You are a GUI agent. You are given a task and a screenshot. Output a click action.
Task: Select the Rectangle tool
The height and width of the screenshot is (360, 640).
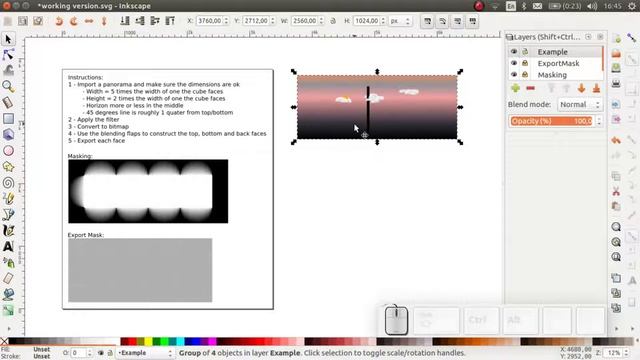point(8,119)
